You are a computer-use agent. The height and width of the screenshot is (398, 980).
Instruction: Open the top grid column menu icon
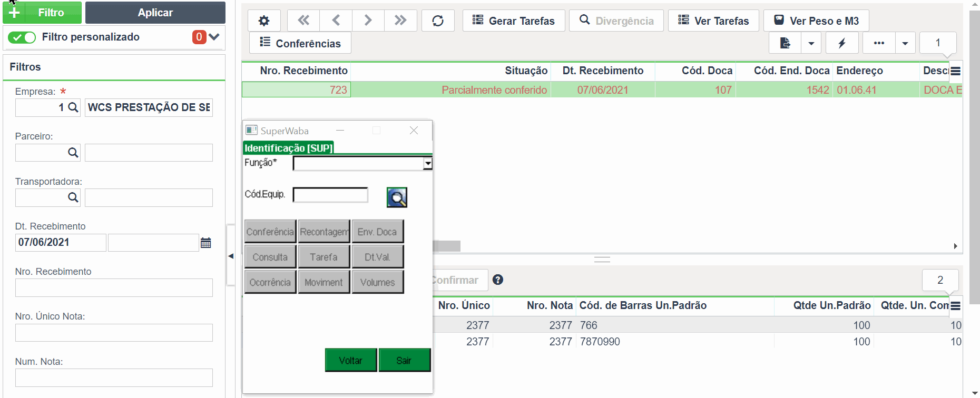(x=956, y=71)
